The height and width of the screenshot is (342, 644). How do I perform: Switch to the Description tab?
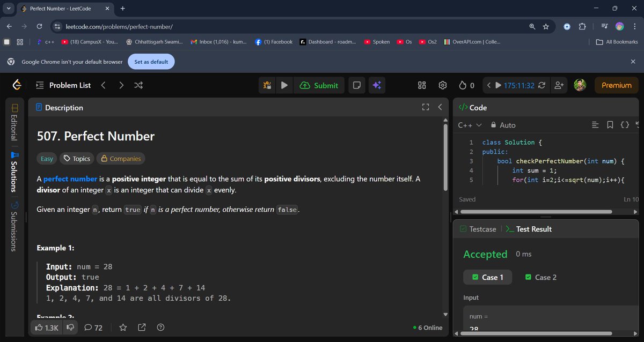[x=59, y=107]
